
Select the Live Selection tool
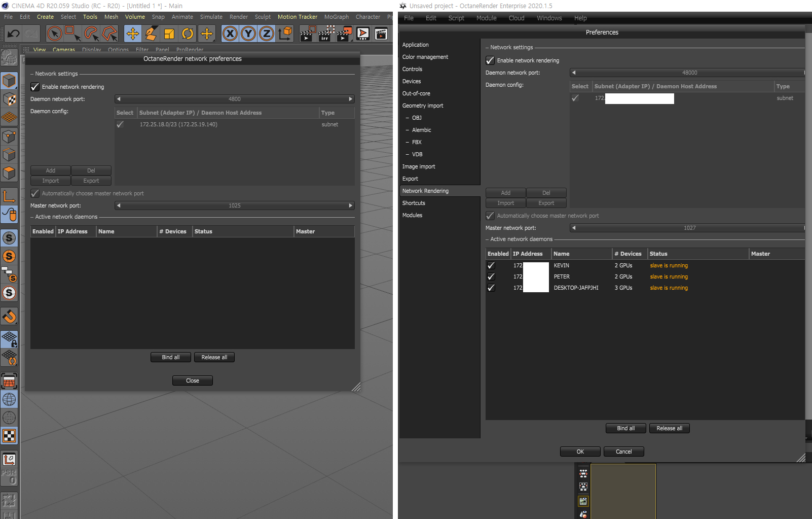54,34
